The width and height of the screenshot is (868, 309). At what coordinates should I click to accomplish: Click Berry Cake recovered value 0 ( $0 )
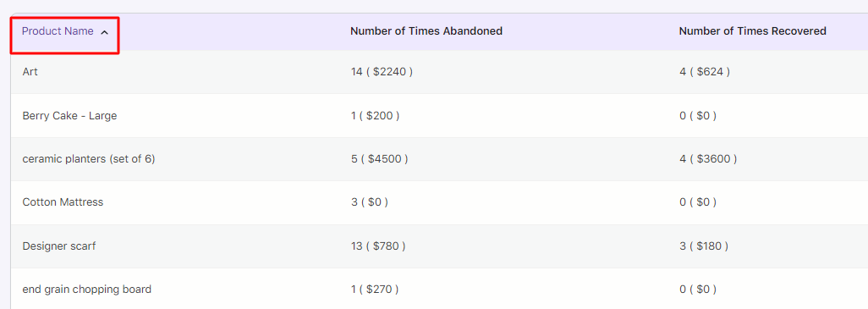pyautogui.click(x=697, y=116)
